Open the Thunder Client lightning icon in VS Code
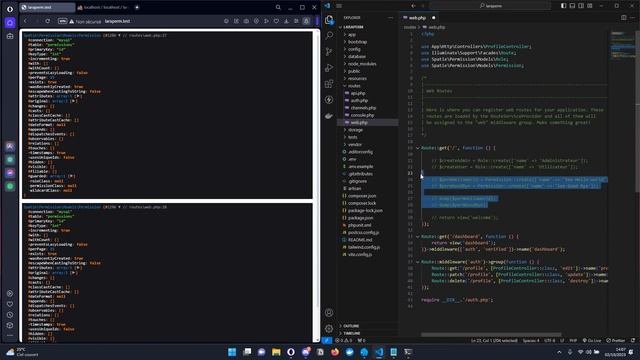 pyautogui.click(x=329, y=100)
